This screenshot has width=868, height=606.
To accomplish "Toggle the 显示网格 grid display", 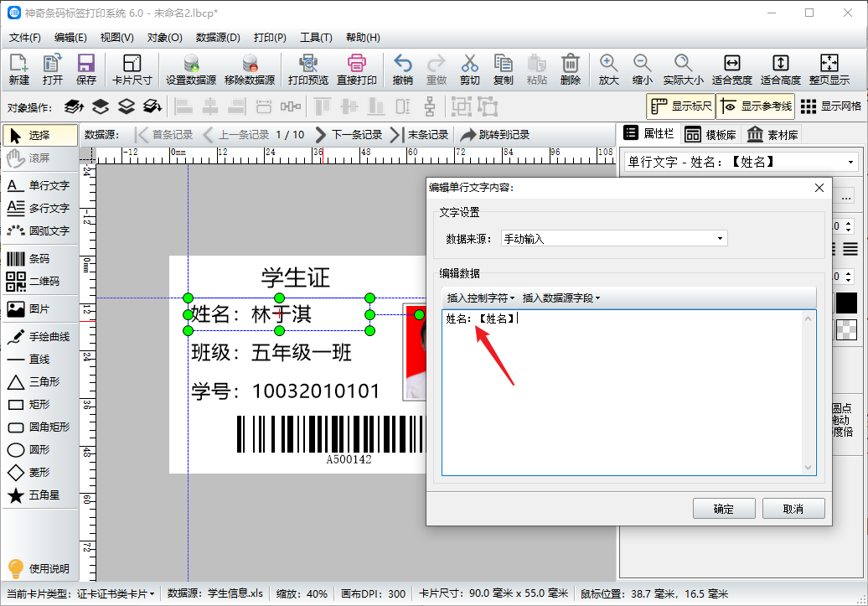I will tap(830, 106).
